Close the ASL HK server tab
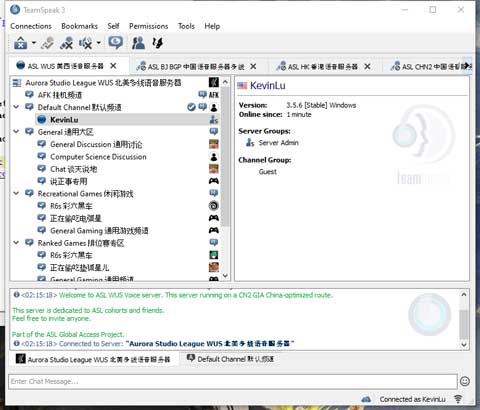This screenshot has width=480, height=410. (367, 66)
